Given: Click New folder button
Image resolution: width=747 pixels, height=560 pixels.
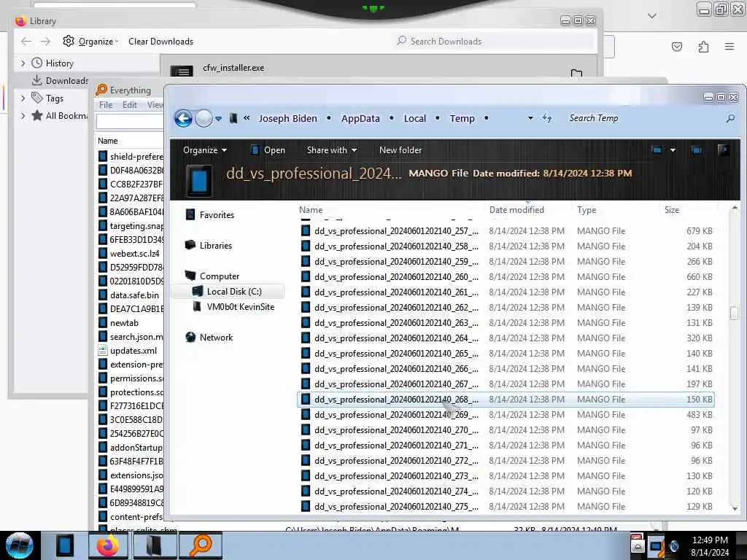Looking at the screenshot, I should pos(400,150).
